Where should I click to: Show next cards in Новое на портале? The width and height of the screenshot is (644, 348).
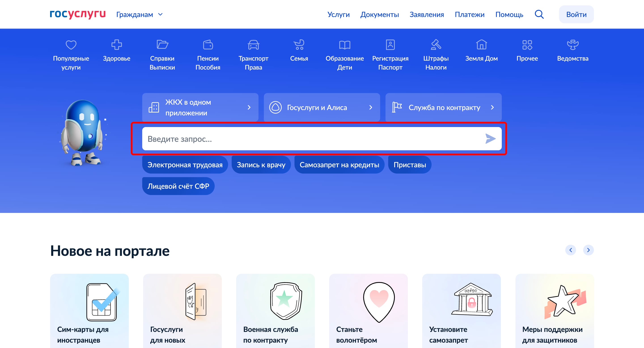click(589, 250)
